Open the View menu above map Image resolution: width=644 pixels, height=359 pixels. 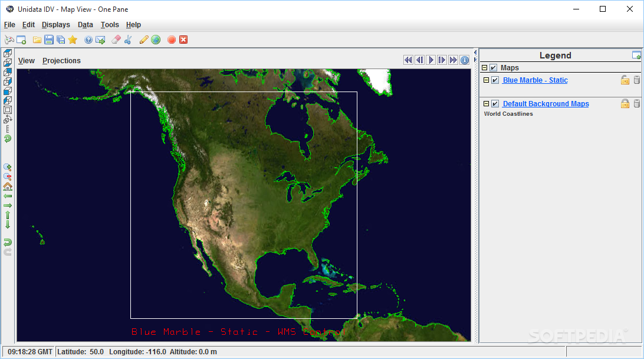27,60
